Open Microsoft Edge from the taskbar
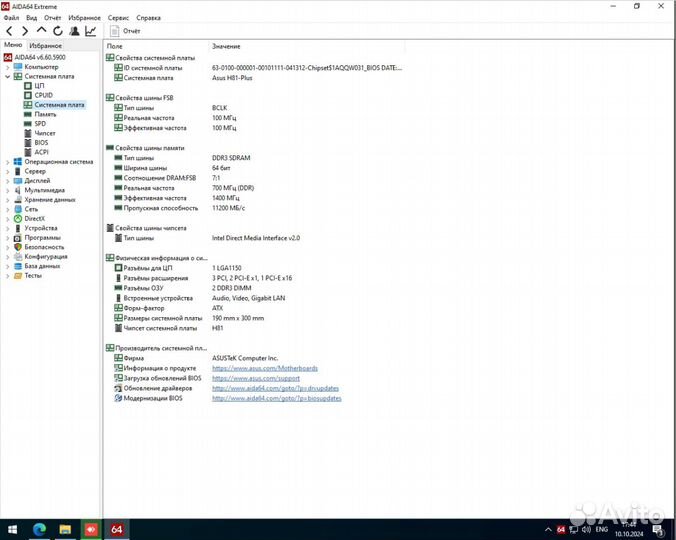The image size is (676, 540). point(40,528)
